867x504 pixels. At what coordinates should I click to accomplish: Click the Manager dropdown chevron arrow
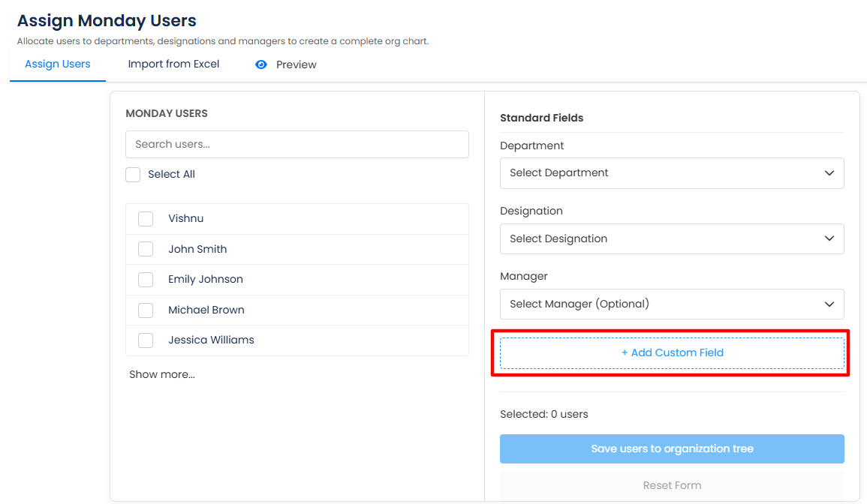pyautogui.click(x=829, y=304)
